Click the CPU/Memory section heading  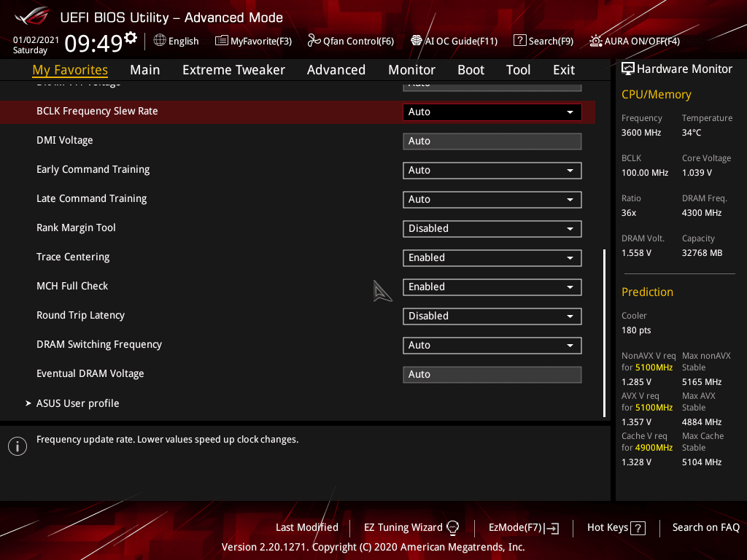pyautogui.click(x=656, y=94)
